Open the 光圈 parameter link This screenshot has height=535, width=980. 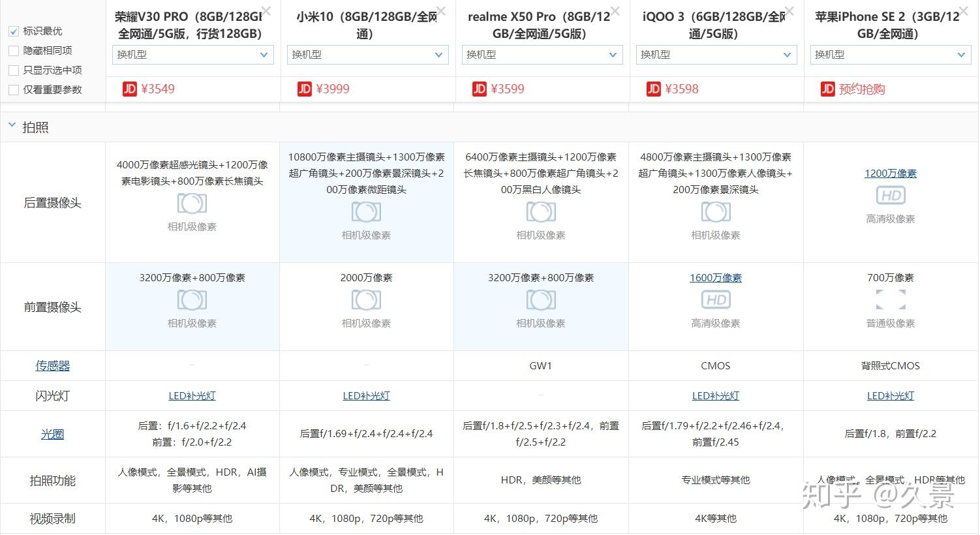tap(53, 434)
